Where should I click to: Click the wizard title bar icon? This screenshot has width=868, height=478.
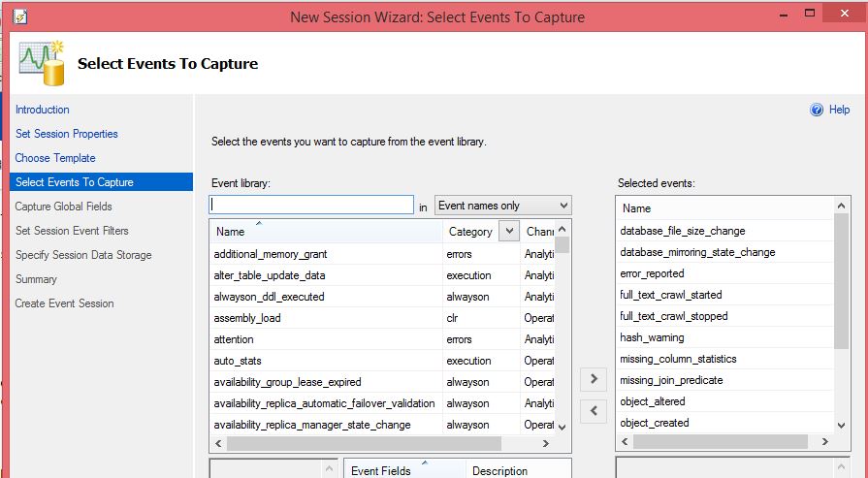pyautogui.click(x=17, y=17)
